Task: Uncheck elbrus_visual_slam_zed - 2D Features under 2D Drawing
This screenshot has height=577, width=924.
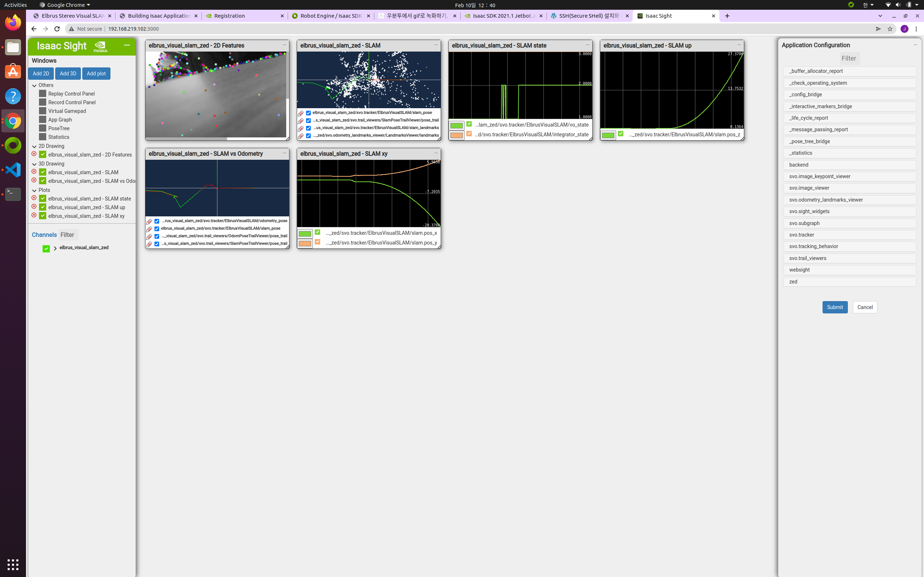Action: tap(42, 155)
